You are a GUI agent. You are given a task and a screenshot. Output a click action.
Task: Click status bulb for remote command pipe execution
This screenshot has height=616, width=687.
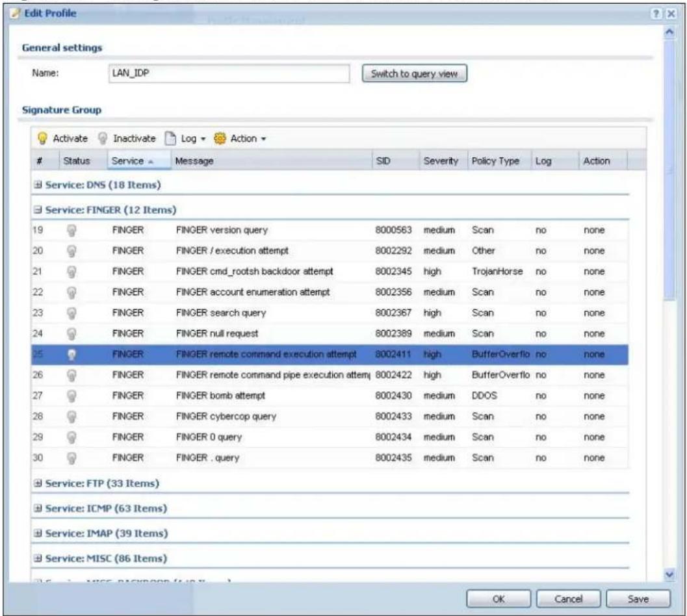(71, 375)
